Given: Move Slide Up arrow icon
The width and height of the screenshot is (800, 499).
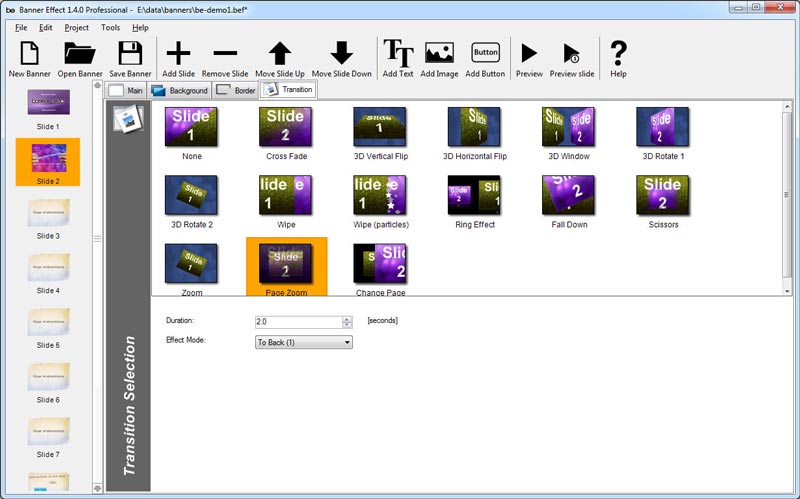Looking at the screenshot, I should click(x=280, y=54).
